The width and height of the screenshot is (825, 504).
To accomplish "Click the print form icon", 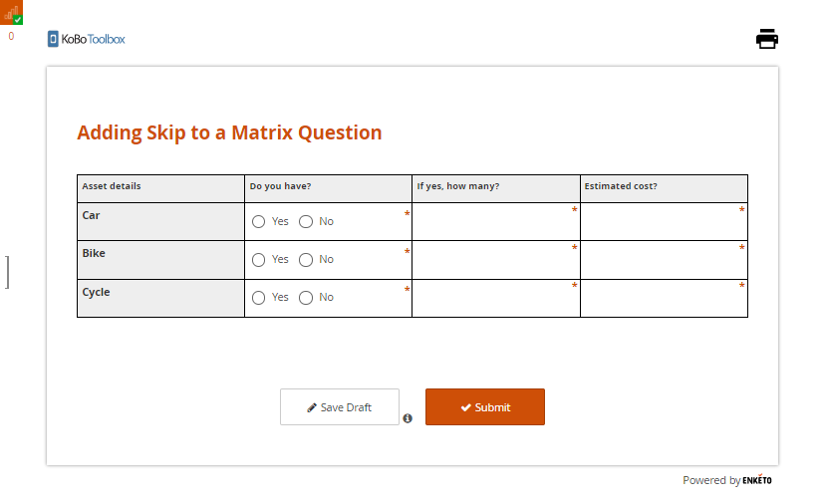I will click(766, 39).
